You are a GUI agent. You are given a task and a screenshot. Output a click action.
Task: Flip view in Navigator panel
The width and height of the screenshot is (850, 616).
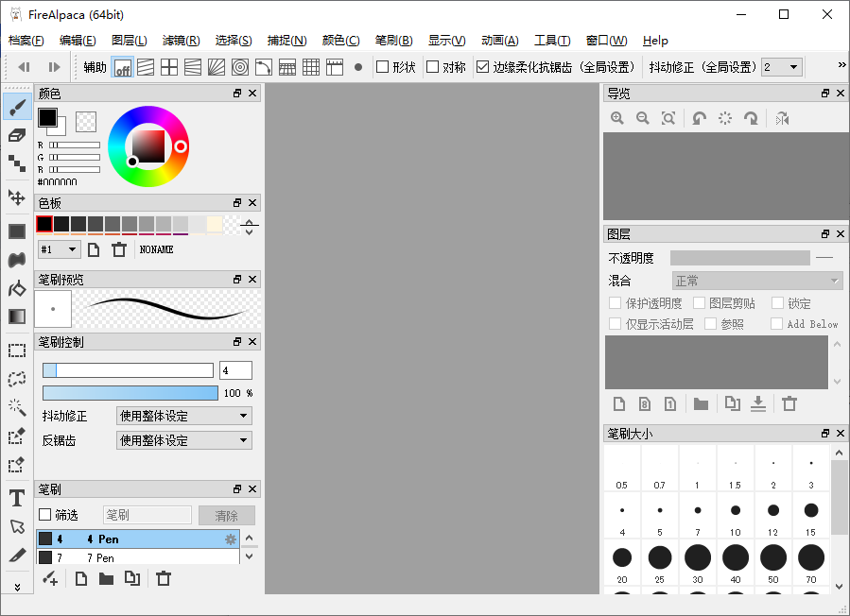coord(782,118)
